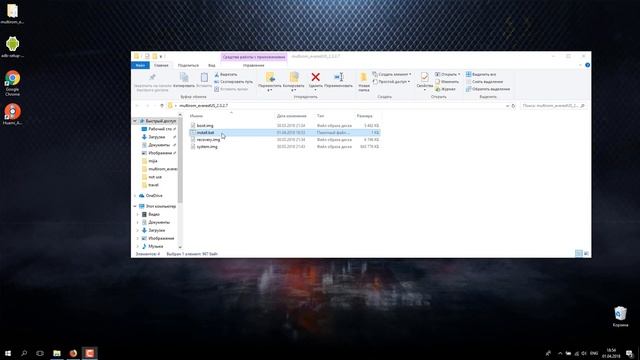The image size is (640, 360).
Task: Click the Rename (Переименовать) icon
Action: click(x=339, y=77)
